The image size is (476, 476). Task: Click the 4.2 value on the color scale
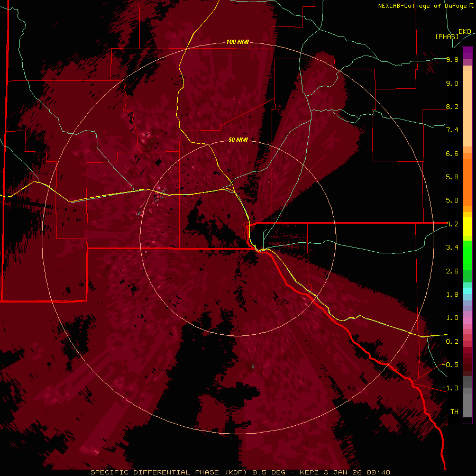click(452, 224)
